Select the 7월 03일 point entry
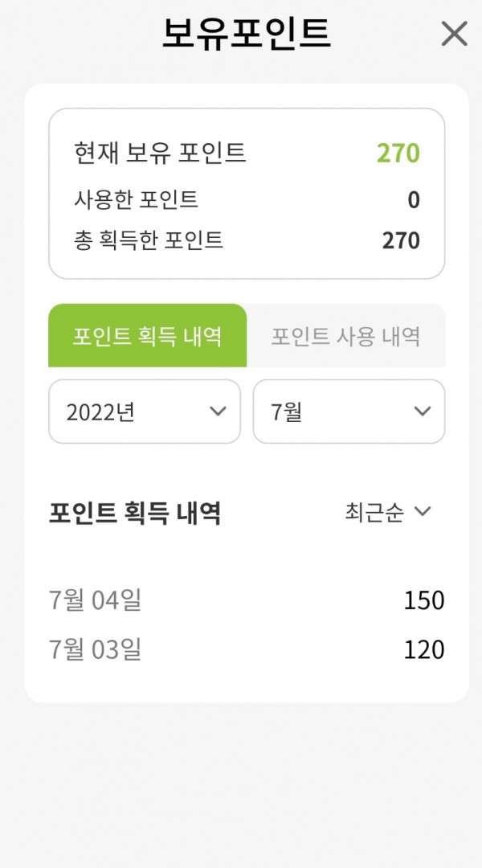The width and height of the screenshot is (482, 868). click(x=247, y=649)
